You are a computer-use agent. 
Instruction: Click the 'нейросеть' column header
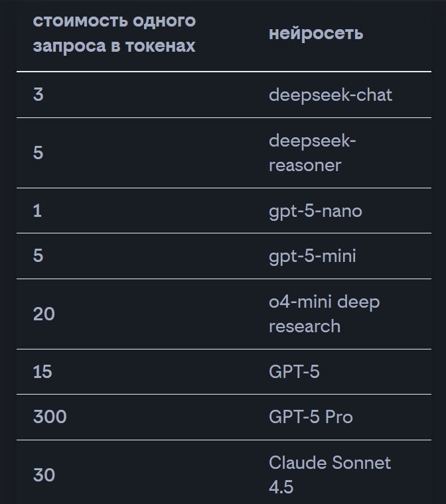tap(316, 34)
